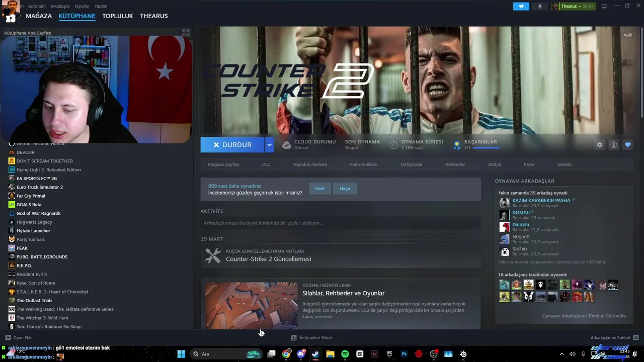This screenshot has width=644, height=362.
Task: Open Spotify from the taskbar
Action: tap(345, 354)
